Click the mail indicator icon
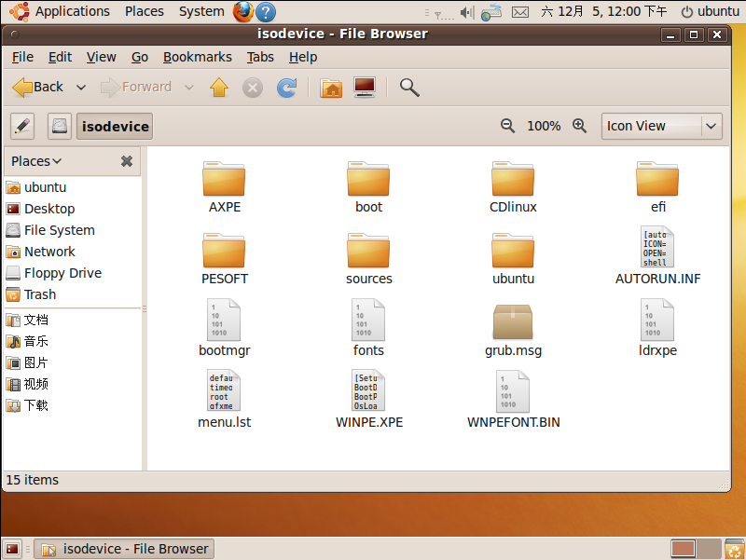Image resolution: width=746 pixels, height=560 pixels. pyautogui.click(x=520, y=12)
